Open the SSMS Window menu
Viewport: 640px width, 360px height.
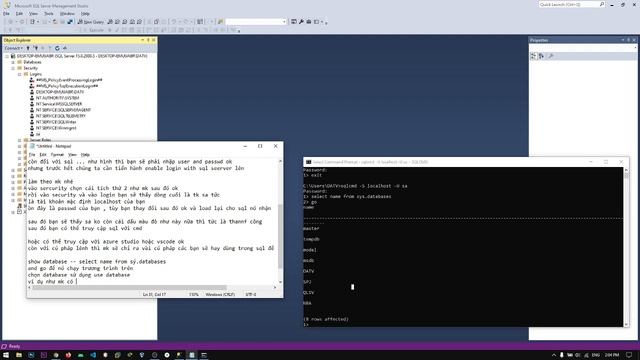pyautogui.click(x=67, y=13)
